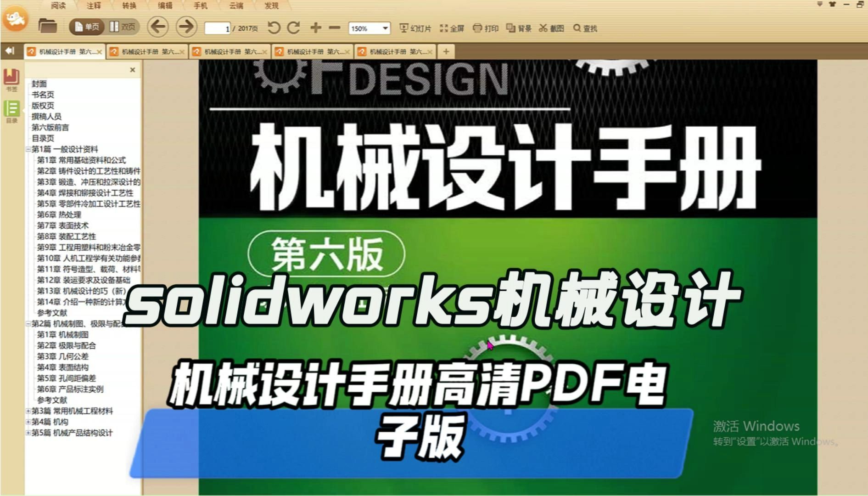Image resolution: width=868 pixels, height=496 pixels.
Task: Expand the 第5篇 机械产品结构设计 node
Action: 28,433
